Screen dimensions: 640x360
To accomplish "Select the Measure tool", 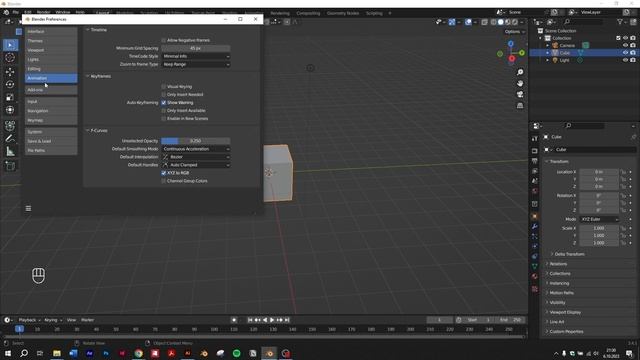I will tap(10, 152).
